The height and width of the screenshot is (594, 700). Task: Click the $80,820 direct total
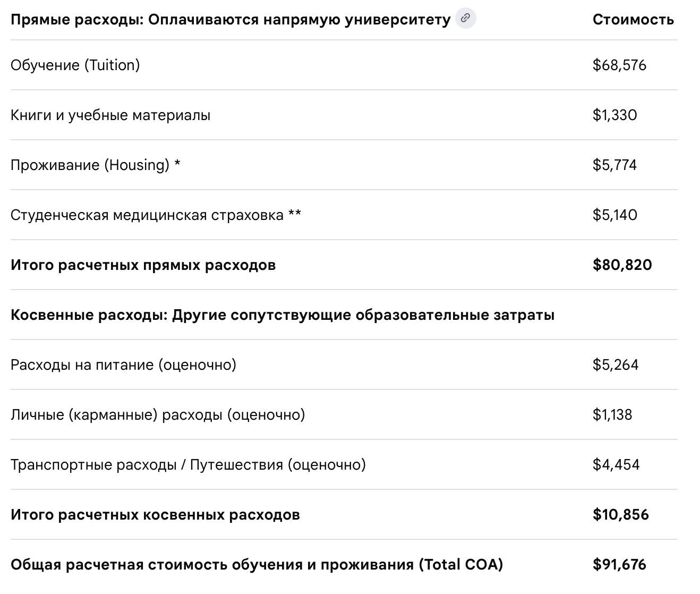(622, 265)
